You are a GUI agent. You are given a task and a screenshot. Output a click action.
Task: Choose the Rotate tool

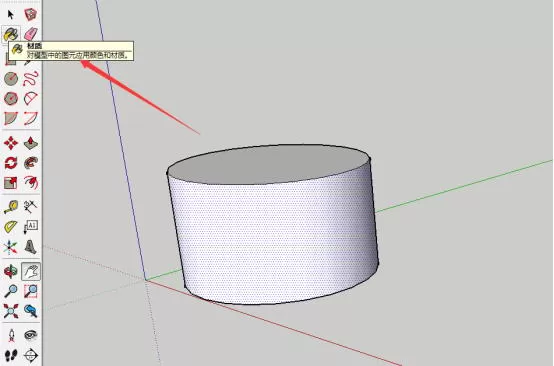[11, 163]
